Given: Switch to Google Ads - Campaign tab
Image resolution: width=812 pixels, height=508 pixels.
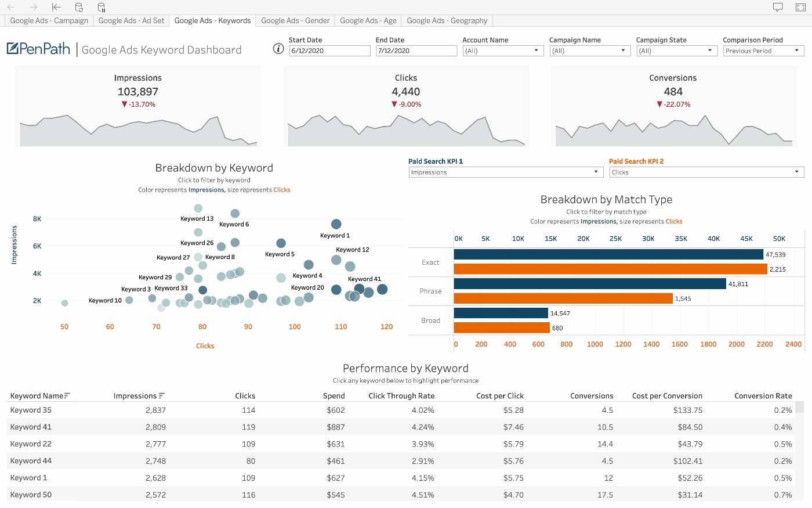Looking at the screenshot, I should click(x=49, y=20).
